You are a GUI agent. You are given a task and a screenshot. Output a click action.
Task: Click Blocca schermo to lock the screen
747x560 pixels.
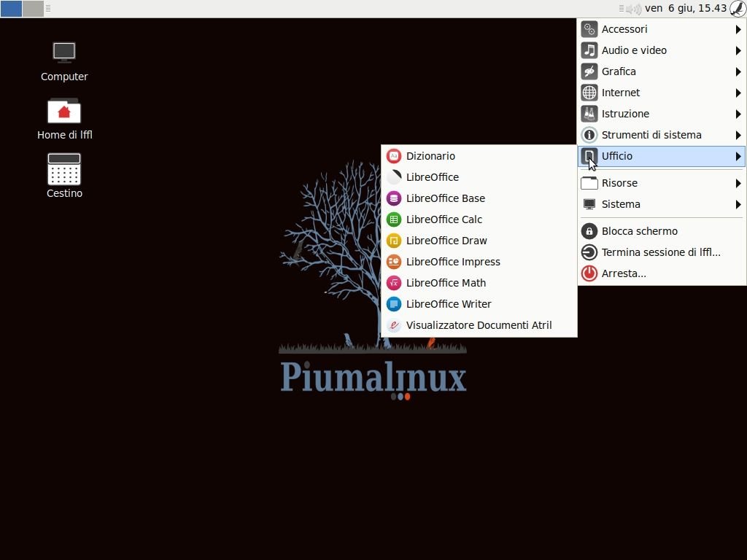tap(639, 231)
